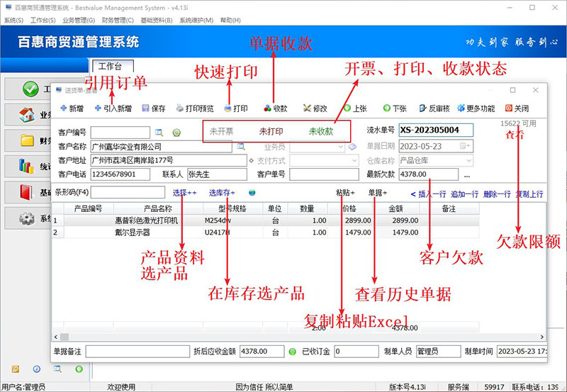Open the 财务管理(C) menu

[x=118, y=21]
